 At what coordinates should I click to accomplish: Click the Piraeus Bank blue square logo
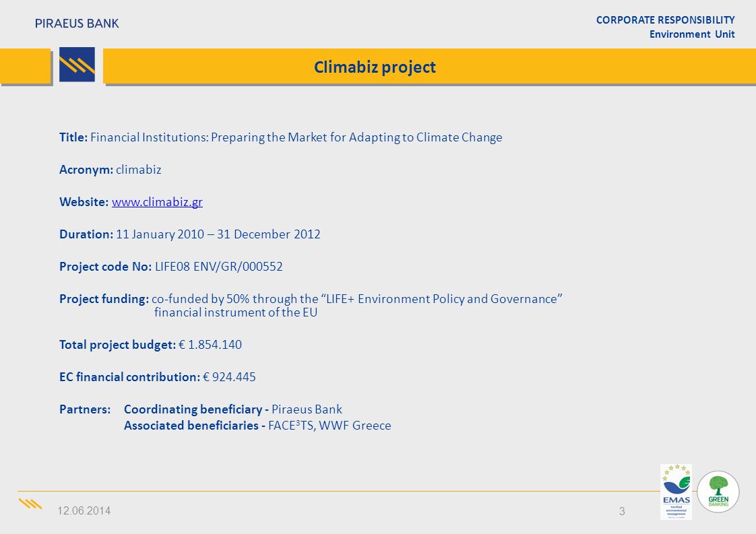[77, 65]
